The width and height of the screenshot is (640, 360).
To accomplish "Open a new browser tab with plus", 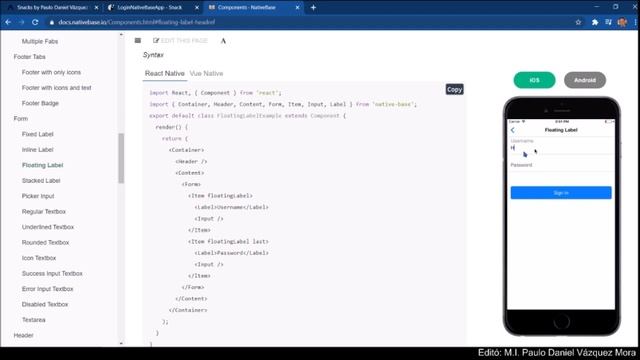I will coord(313,7).
